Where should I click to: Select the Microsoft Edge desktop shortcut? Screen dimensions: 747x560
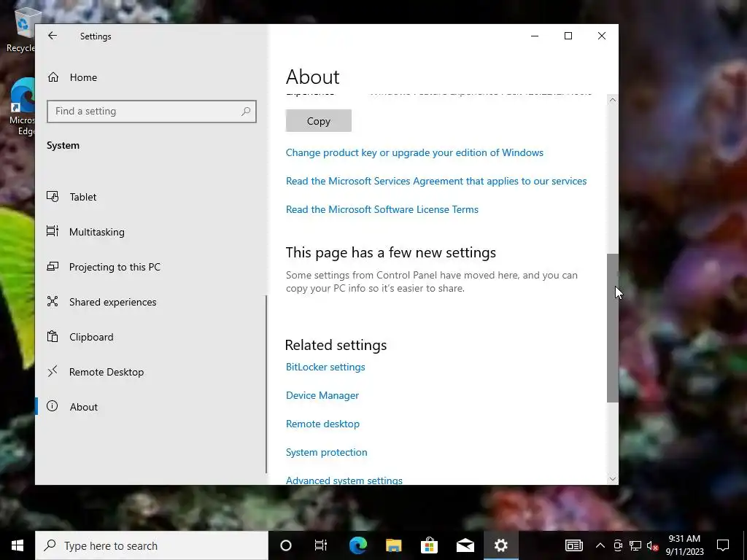click(x=23, y=106)
